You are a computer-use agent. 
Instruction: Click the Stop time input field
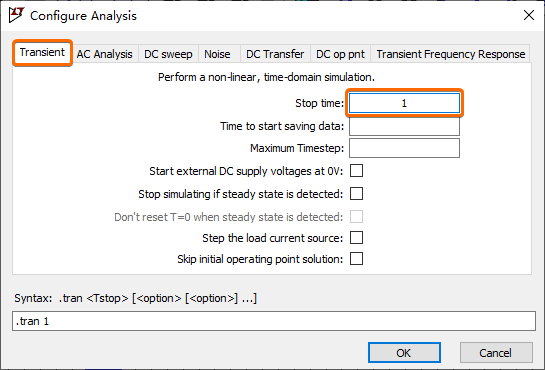[x=404, y=103]
